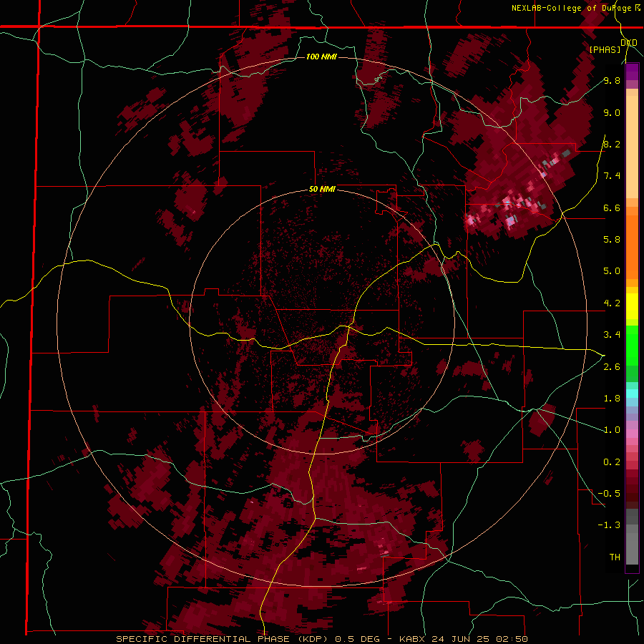The width and height of the screenshot is (644, 644).
Task: Select the 5.8 scale value
Action: pyautogui.click(x=612, y=239)
